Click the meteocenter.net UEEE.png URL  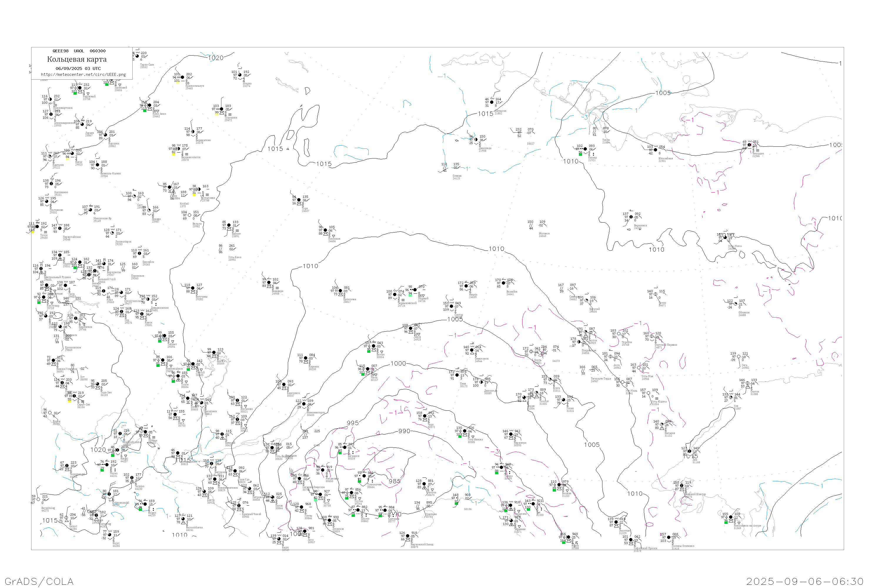point(83,74)
